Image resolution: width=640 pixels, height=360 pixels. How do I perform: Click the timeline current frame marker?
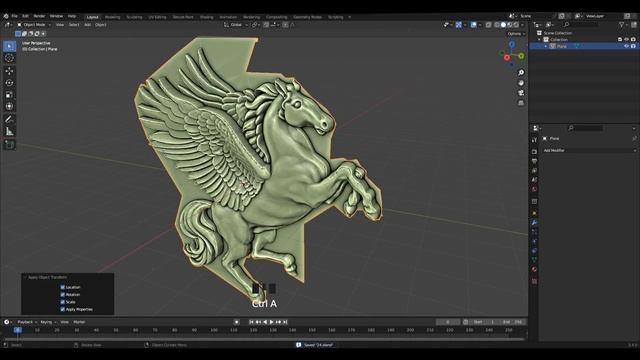18,330
